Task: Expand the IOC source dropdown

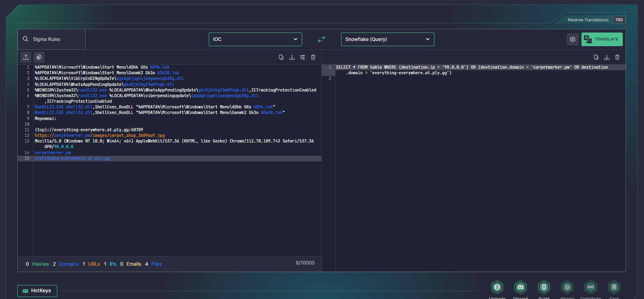Action: coord(255,39)
